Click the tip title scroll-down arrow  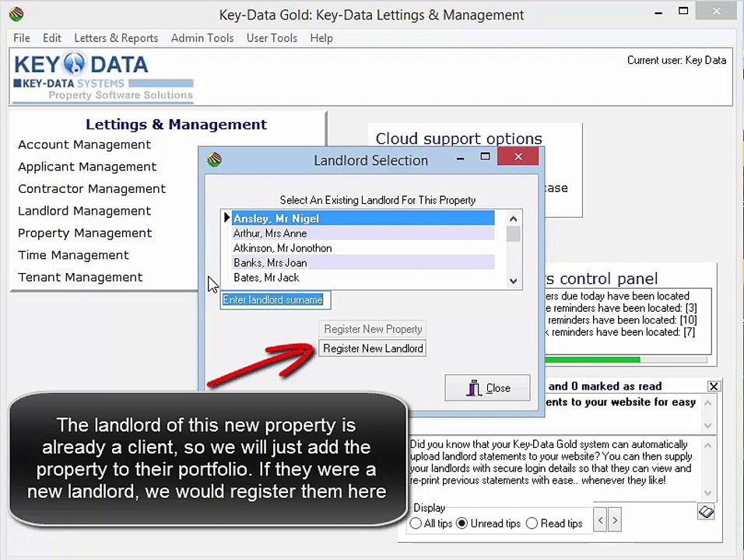click(708, 425)
